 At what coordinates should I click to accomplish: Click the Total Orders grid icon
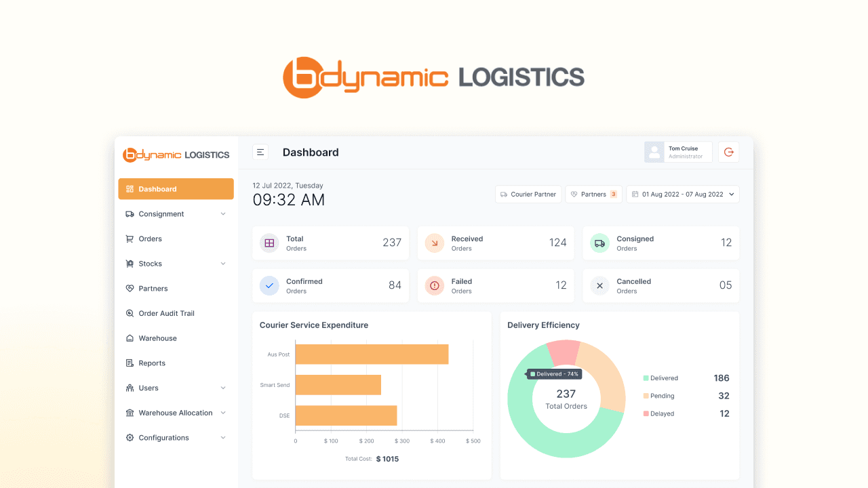pyautogui.click(x=269, y=243)
